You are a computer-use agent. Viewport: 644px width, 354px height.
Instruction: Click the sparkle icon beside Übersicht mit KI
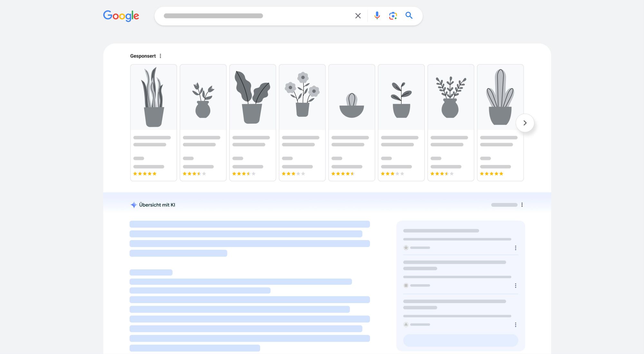pyautogui.click(x=134, y=205)
